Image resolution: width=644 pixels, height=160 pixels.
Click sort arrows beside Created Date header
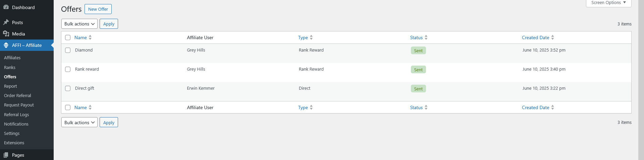tap(552, 37)
